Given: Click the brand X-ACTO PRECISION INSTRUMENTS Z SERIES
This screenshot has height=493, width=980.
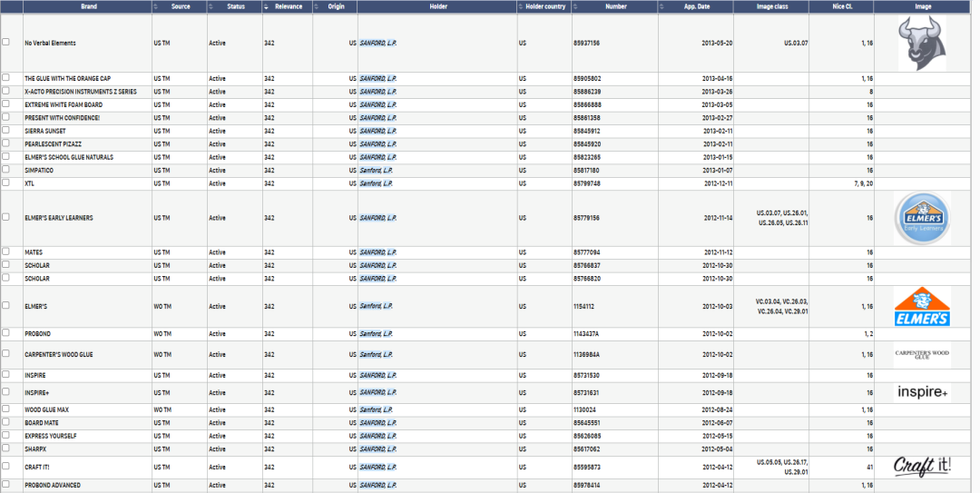Looking at the screenshot, I should (x=81, y=92).
